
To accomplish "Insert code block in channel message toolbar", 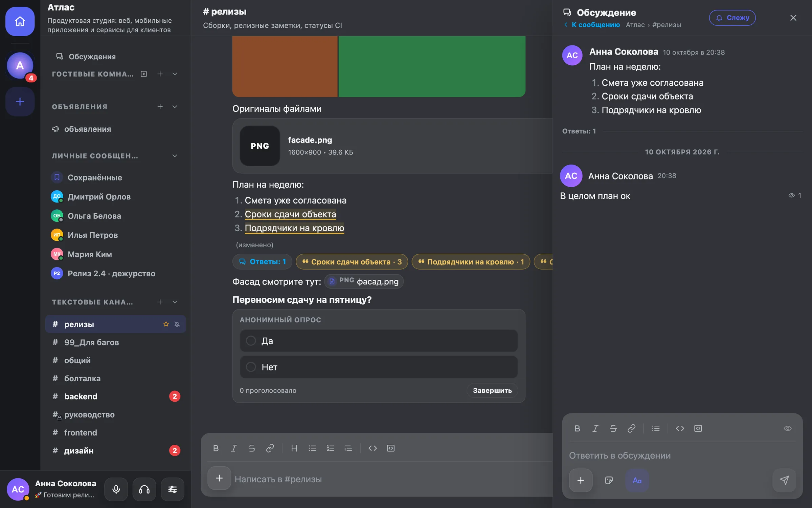I will pyautogui.click(x=391, y=448).
